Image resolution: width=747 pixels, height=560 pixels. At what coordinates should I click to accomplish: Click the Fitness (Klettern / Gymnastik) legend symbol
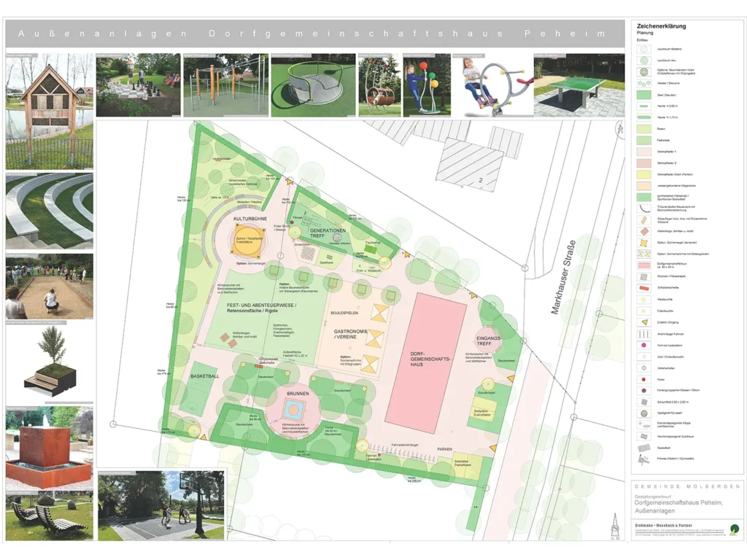643,459
